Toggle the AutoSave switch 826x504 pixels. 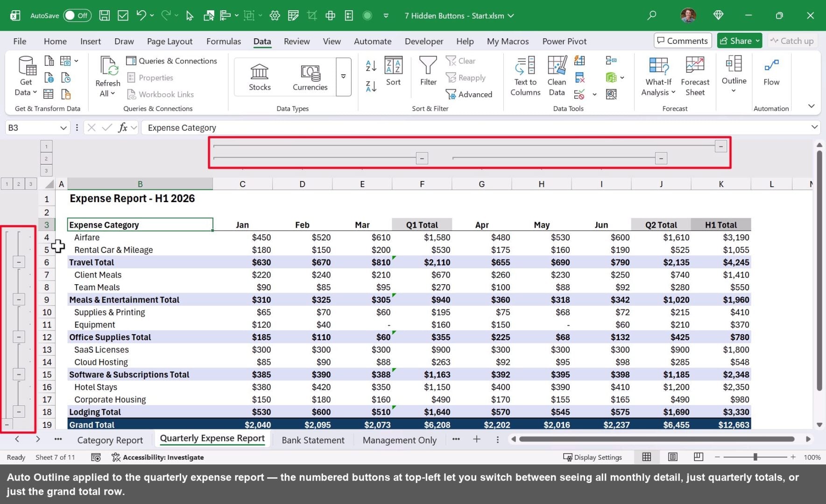point(77,15)
